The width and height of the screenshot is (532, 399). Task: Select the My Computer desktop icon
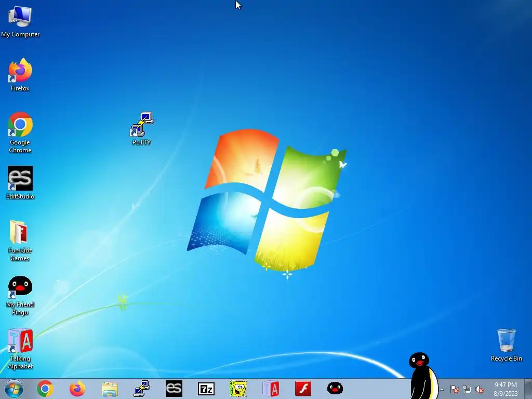pyautogui.click(x=20, y=22)
